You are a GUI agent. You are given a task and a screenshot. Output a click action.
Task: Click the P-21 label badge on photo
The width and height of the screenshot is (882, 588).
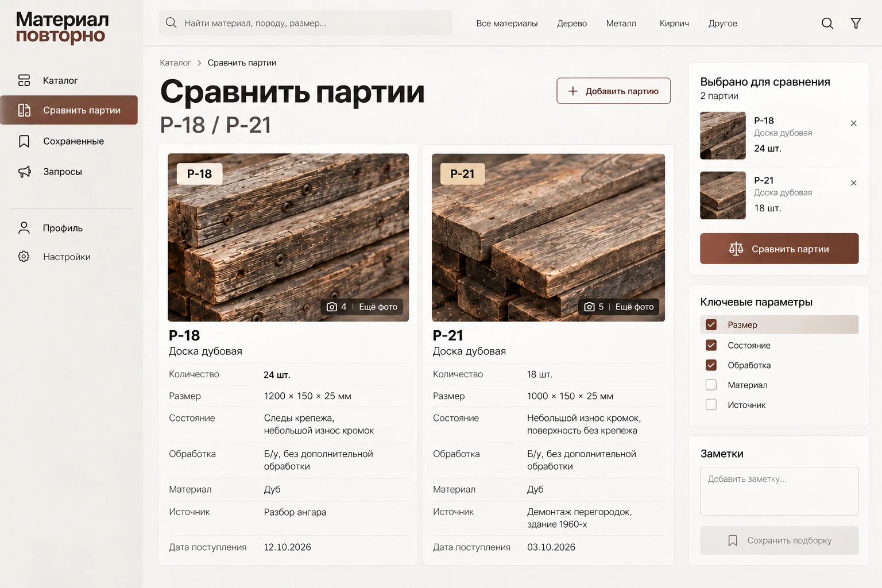click(x=462, y=173)
